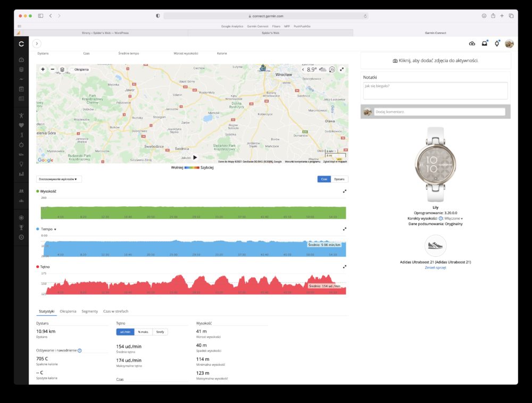The width and height of the screenshot is (532, 403).
Task: Switch to Okrążenia tab
Action: (x=68, y=311)
